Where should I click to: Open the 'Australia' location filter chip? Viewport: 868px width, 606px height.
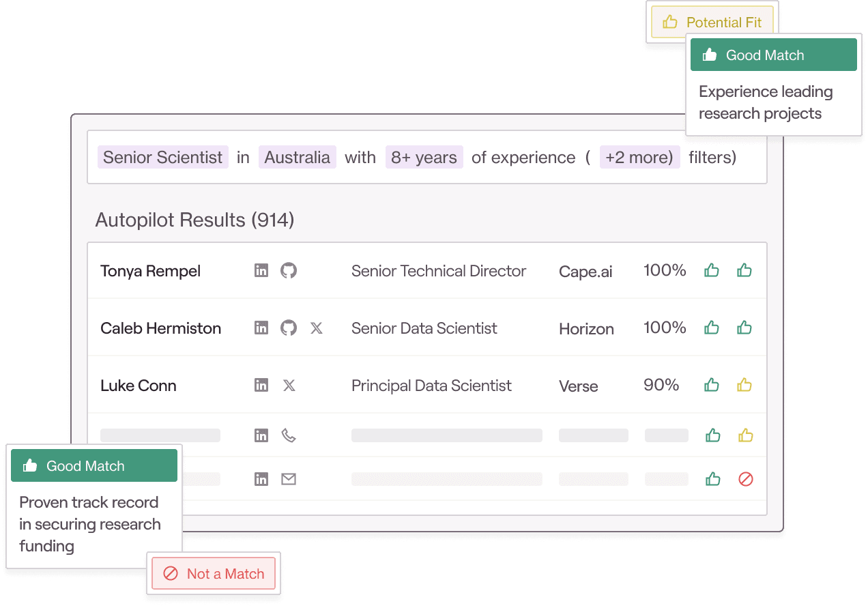pyautogui.click(x=297, y=157)
